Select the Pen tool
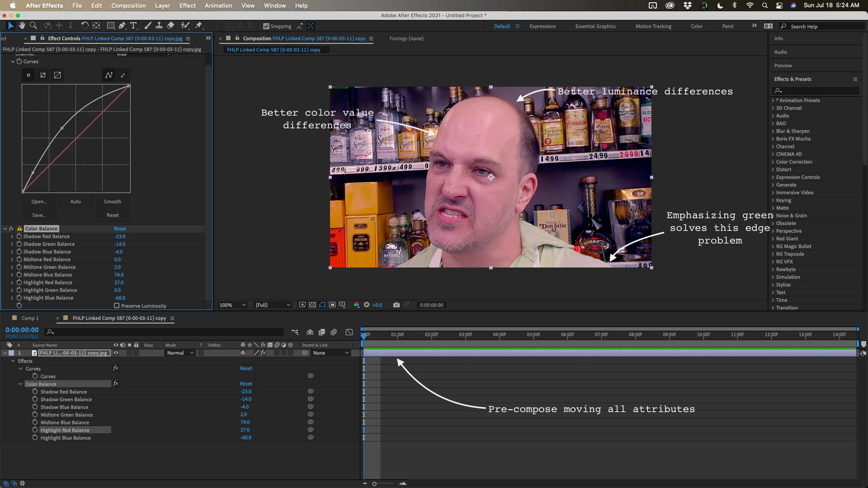The image size is (868, 488). pyautogui.click(x=122, y=26)
